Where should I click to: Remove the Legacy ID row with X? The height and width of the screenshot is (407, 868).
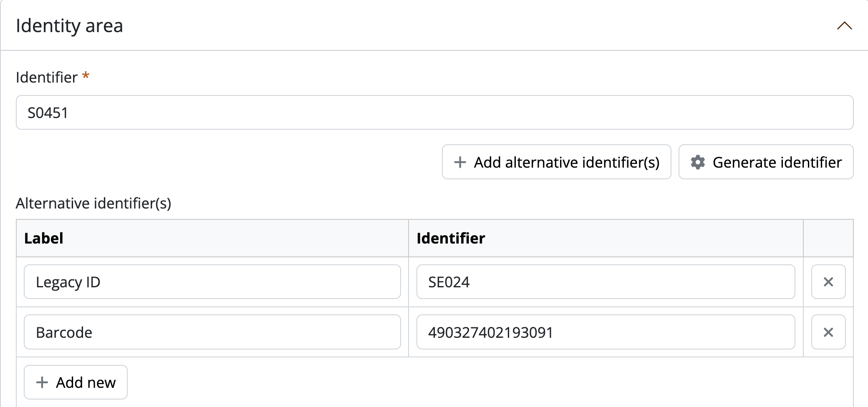pyautogui.click(x=828, y=282)
